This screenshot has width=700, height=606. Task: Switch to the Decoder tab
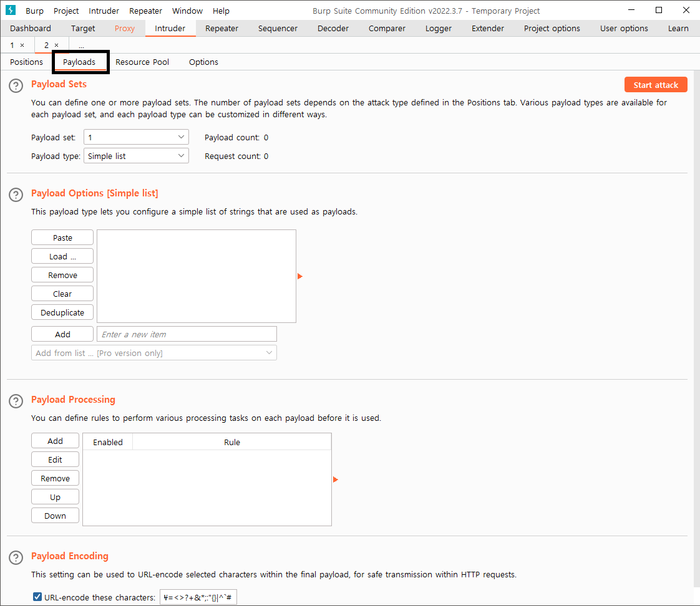pos(333,28)
